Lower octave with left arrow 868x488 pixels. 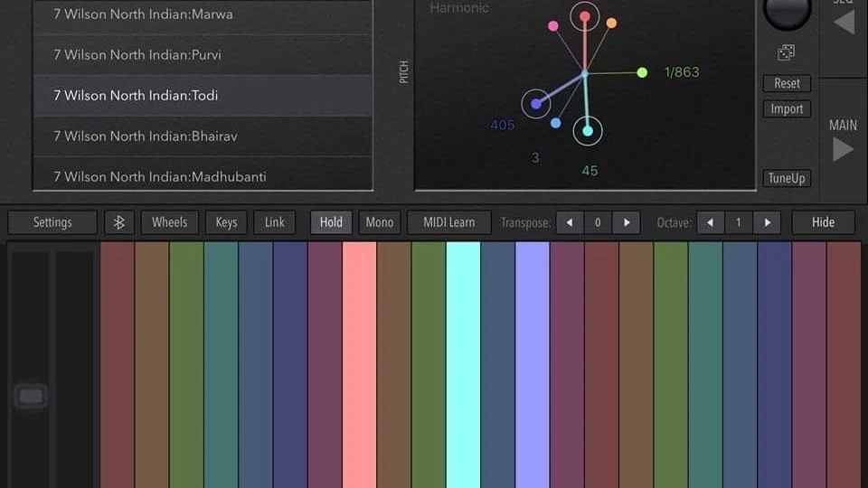click(711, 222)
